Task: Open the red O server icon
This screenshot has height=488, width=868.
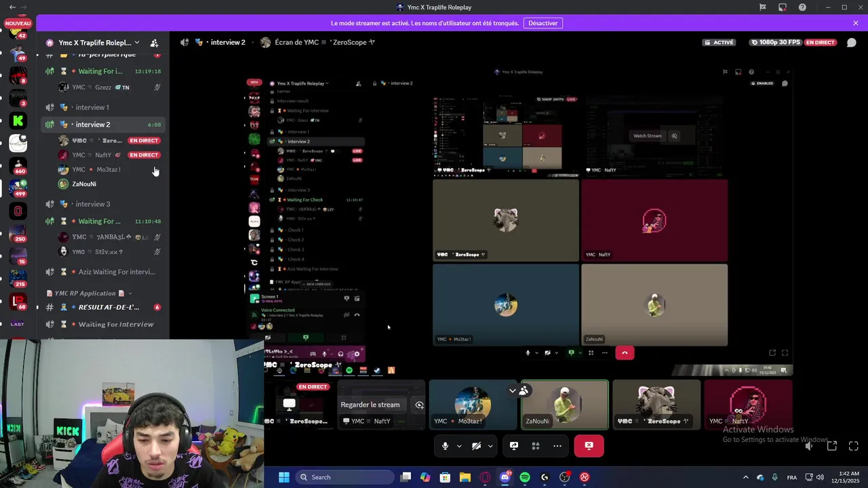Action: click(18, 211)
